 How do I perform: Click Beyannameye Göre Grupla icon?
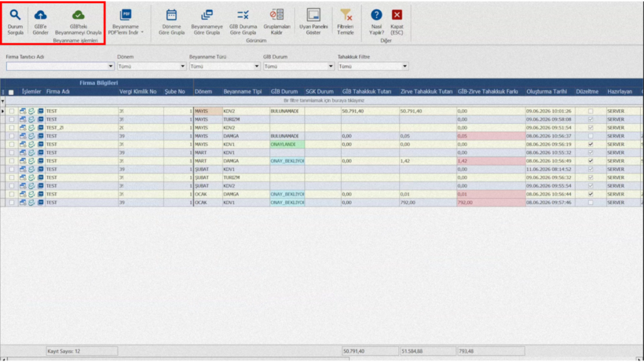[x=207, y=15]
